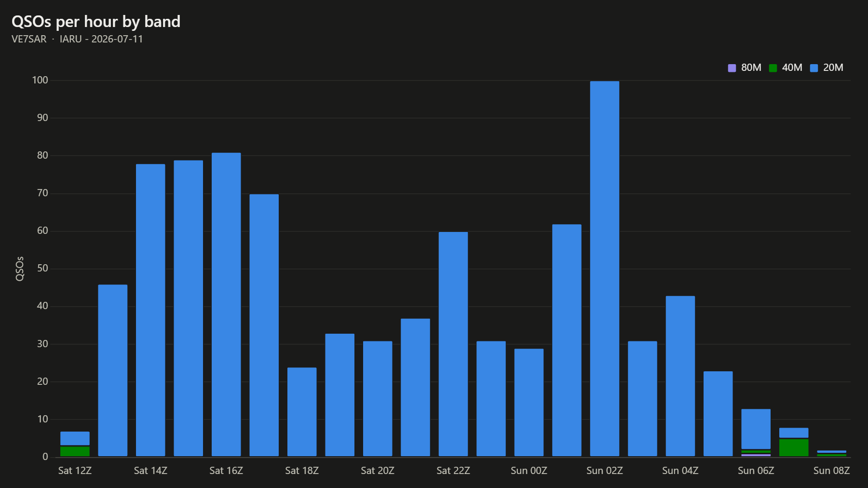The image size is (868, 488).
Task: Click the 0 y-axis label
Action: coord(45,457)
